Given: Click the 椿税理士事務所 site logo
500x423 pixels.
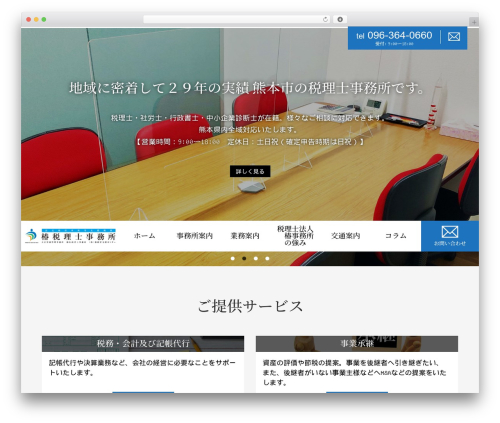Looking at the screenshot, I should (x=70, y=236).
